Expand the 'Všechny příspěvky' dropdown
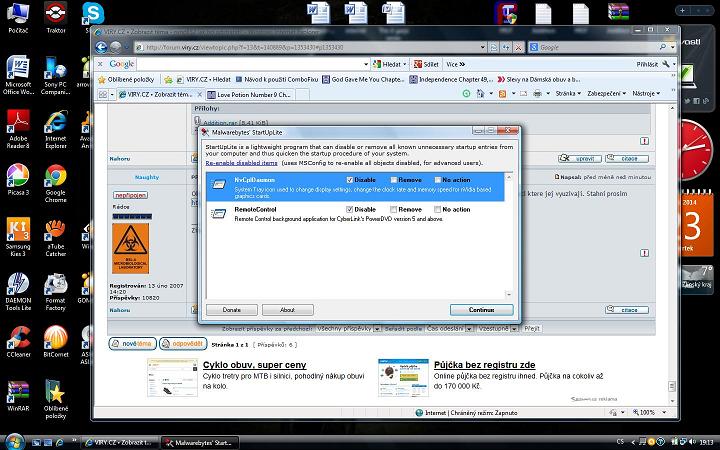 [x=349, y=328]
